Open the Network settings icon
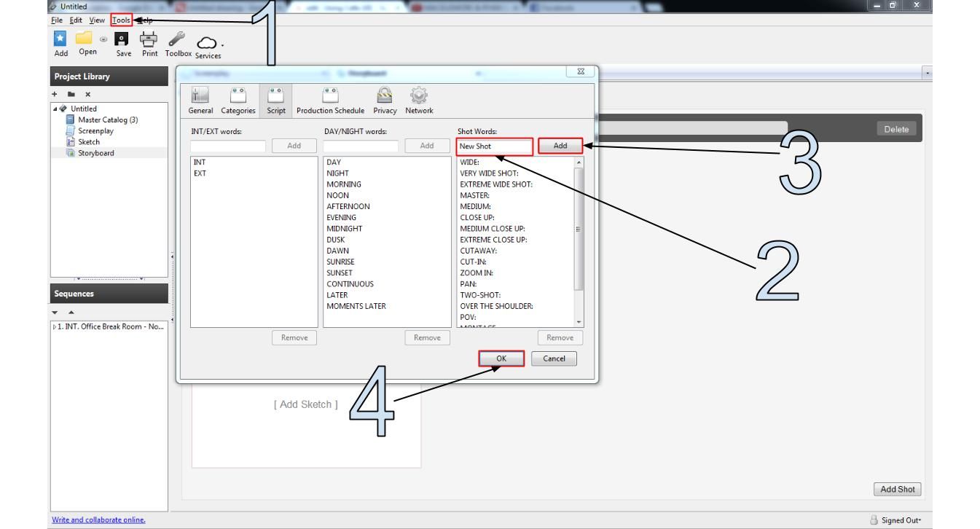The width and height of the screenshot is (980, 529). point(419,100)
